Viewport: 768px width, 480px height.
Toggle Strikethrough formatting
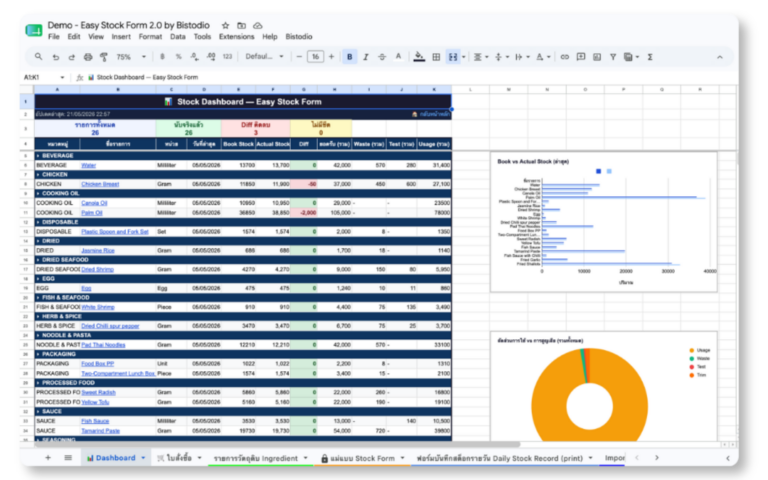382,57
